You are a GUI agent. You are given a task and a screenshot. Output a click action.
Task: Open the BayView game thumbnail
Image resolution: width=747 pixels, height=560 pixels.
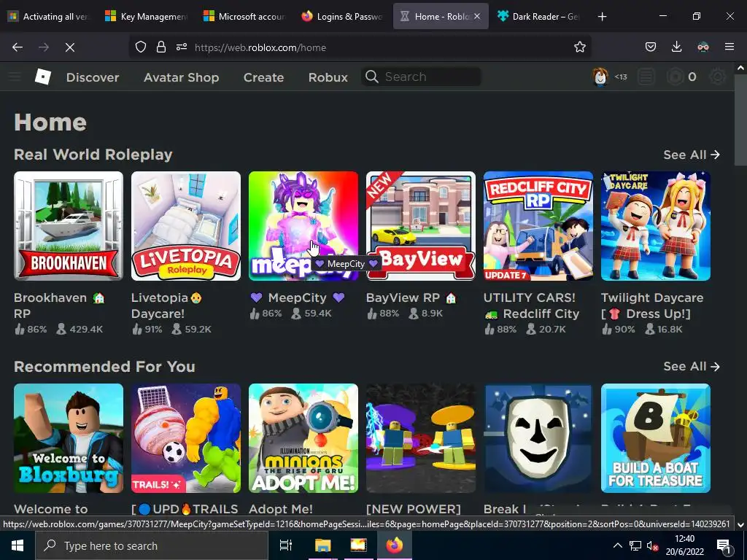tap(421, 226)
